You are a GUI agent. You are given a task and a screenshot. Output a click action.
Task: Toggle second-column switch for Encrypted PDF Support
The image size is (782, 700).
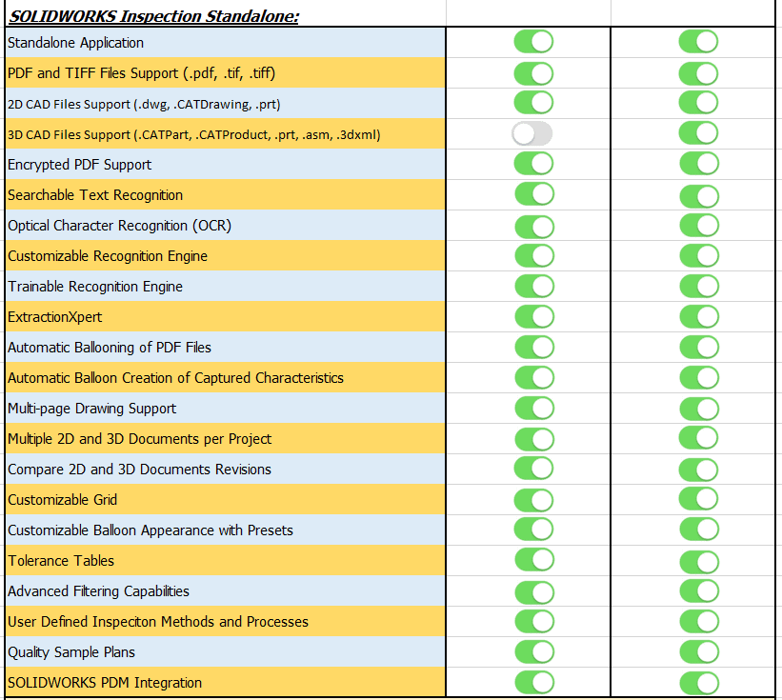click(699, 164)
